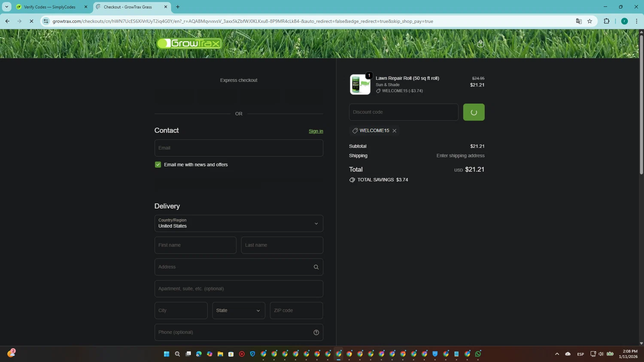The image size is (644, 362).
Task: Open Microsoft Edge from the taskbar
Action: click(x=199, y=354)
